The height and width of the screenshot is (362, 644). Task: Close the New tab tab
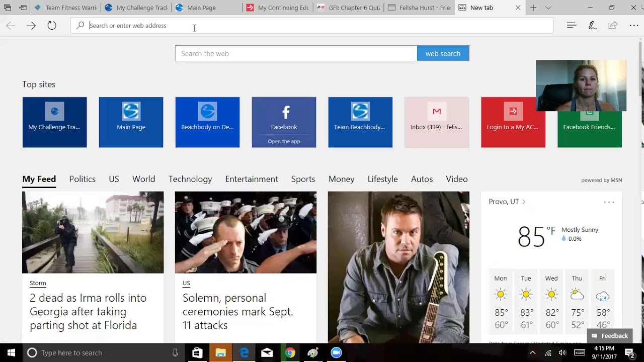click(518, 8)
